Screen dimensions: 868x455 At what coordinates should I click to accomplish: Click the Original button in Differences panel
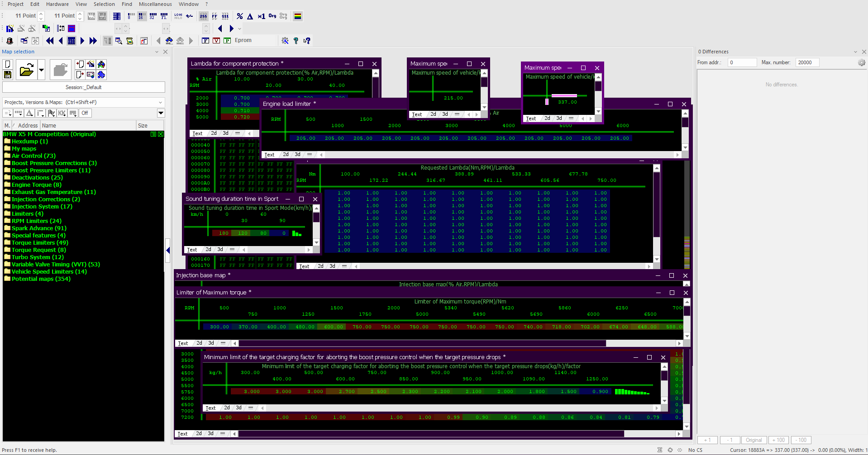tap(754, 440)
